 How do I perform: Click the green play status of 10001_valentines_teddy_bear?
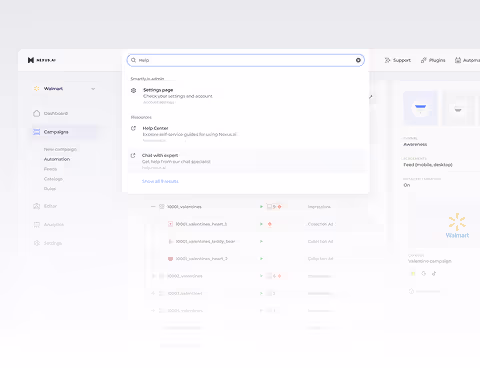coord(261,241)
